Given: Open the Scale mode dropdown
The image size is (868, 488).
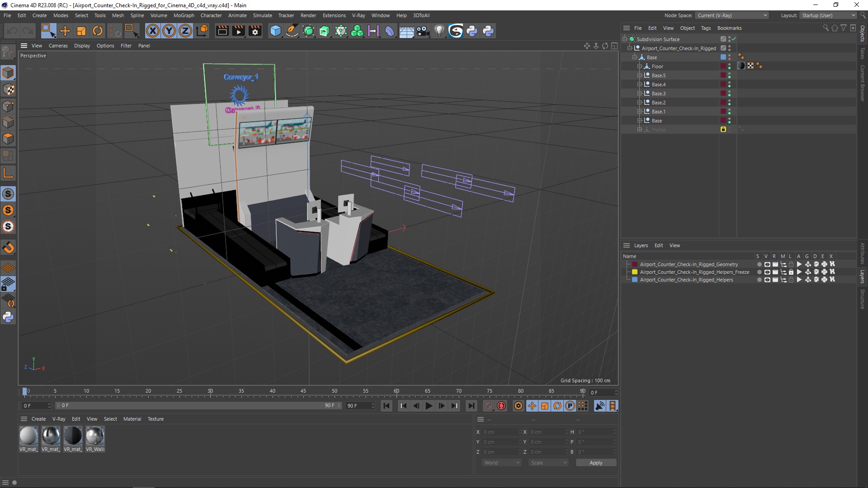Looking at the screenshot, I should coord(549,463).
